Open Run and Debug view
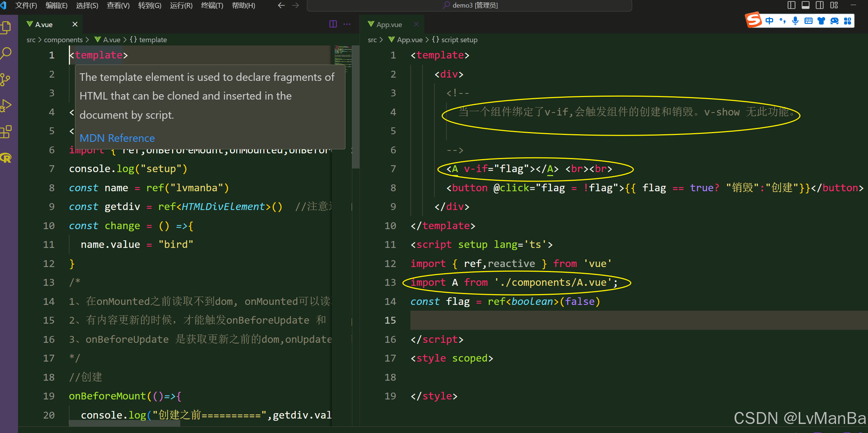Screen dimensions: 868x433 coord(6,105)
